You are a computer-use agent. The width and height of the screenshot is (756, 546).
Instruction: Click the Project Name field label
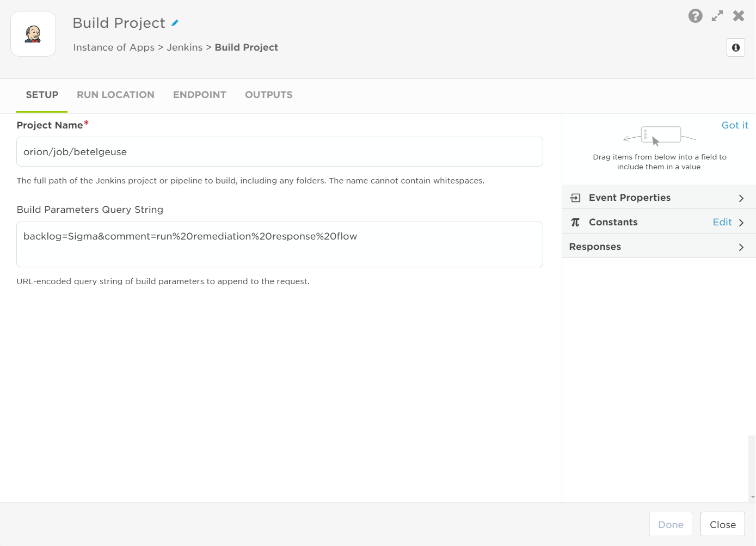coord(50,125)
